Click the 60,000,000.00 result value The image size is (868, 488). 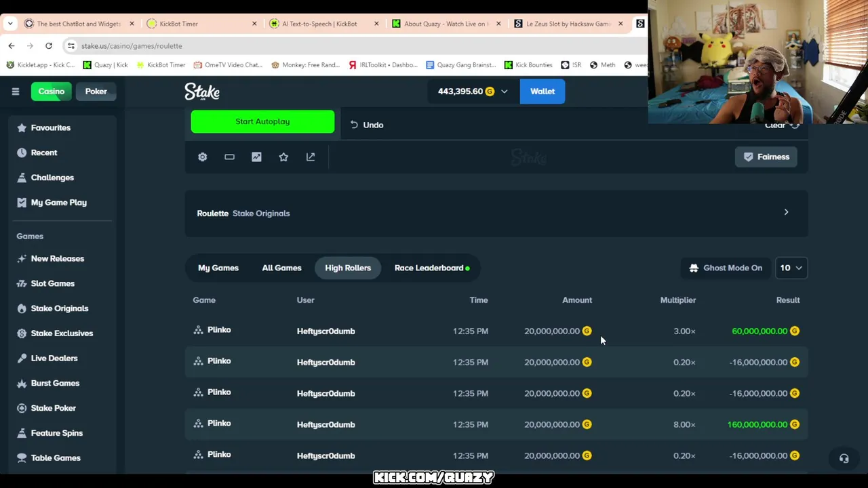pyautogui.click(x=759, y=331)
